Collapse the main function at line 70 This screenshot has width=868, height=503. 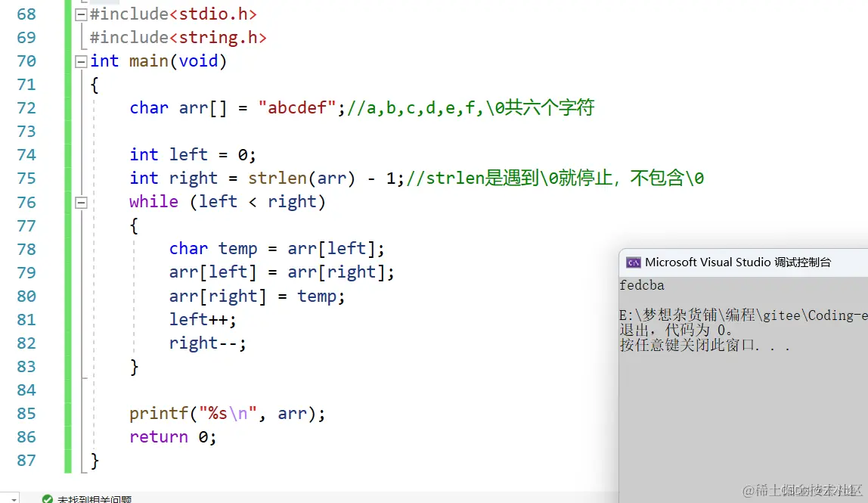coord(81,61)
